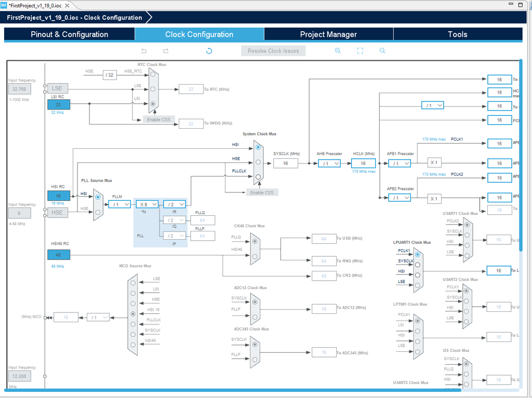
Task: Select HSE in the PLL Source Mux
Action: pyautogui.click(x=98, y=212)
